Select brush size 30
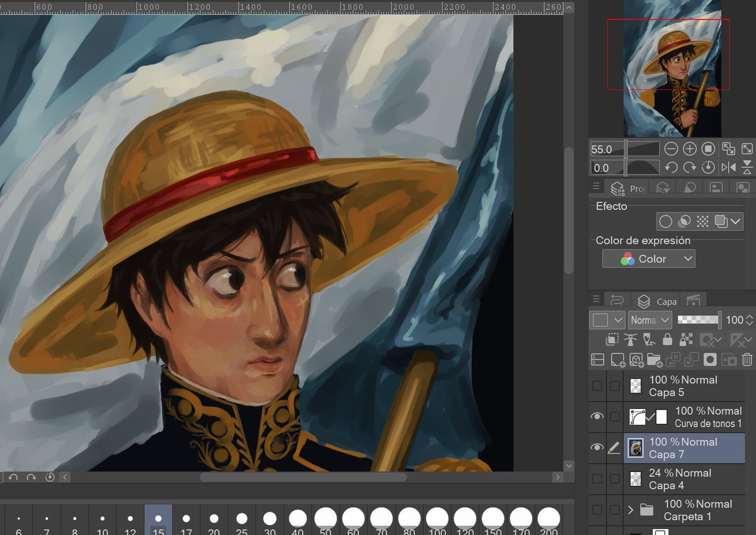The image size is (756, 535). pos(270,520)
